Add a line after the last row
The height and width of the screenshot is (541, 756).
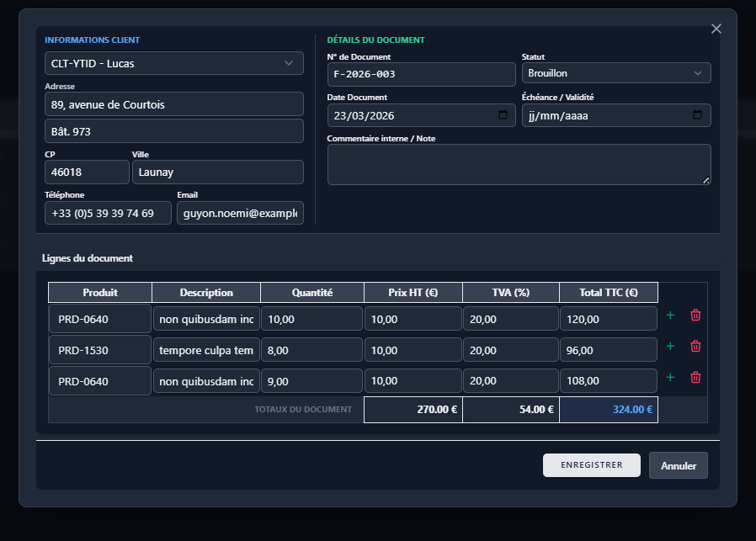pos(670,377)
